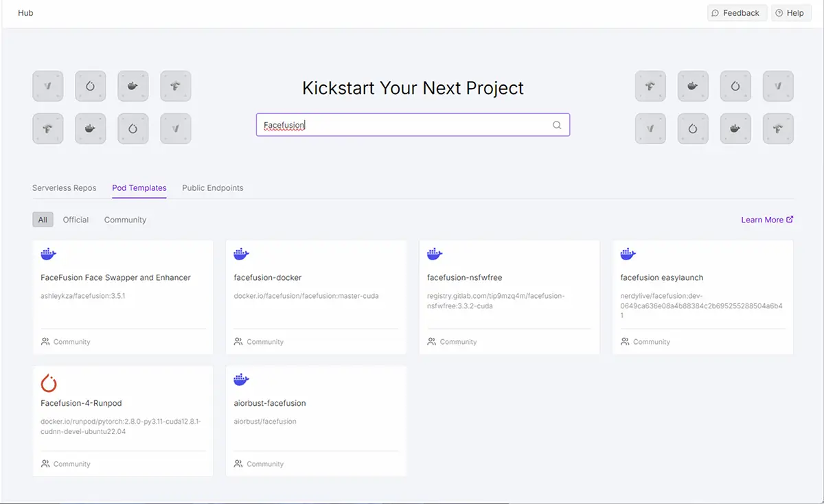
Task: Click Docker icon on facefusion-docker card
Action: click(241, 254)
